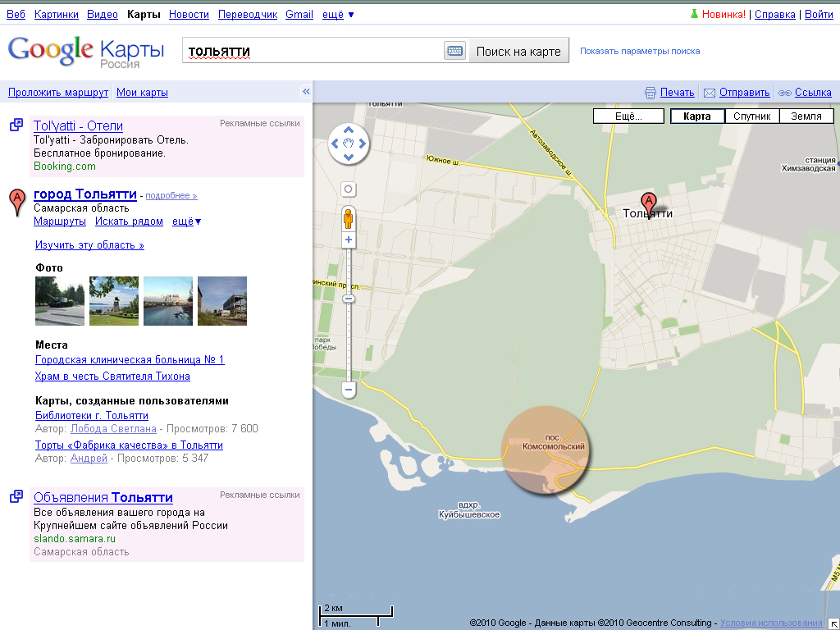Image resolution: width=840 pixels, height=630 pixels.
Task: Click the Google Карты logo
Action: pyautogui.click(x=85, y=52)
